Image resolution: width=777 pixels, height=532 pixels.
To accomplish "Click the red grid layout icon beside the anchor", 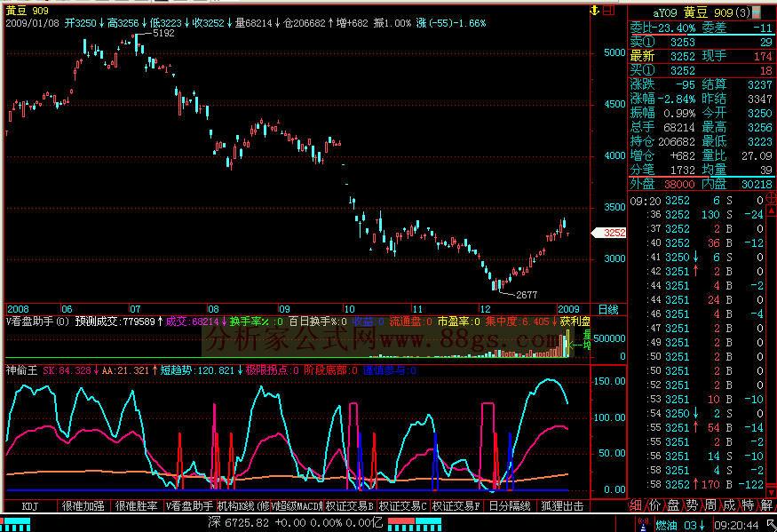I will 609,11.
